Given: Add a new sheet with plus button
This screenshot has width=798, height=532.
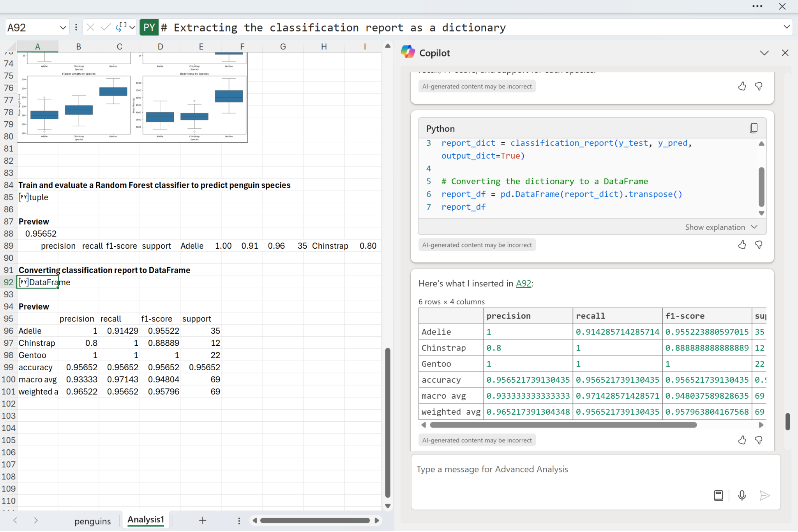Looking at the screenshot, I should click(203, 520).
